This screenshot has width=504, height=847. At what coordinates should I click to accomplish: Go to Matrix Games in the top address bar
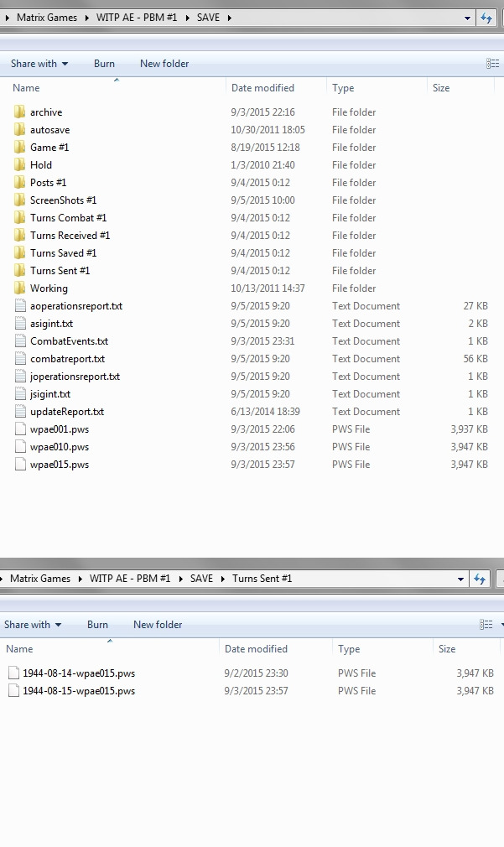(47, 18)
